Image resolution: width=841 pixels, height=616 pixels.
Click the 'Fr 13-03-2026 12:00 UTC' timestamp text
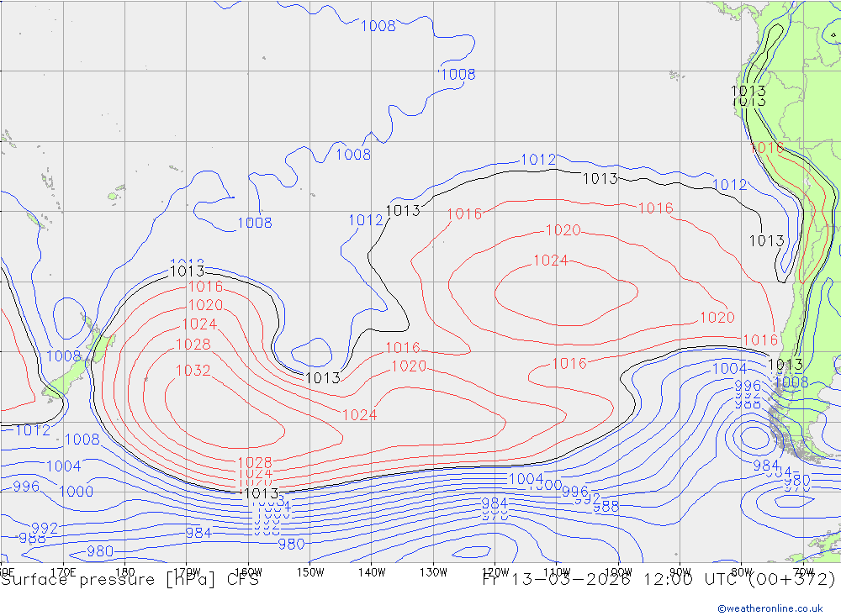tap(609, 580)
